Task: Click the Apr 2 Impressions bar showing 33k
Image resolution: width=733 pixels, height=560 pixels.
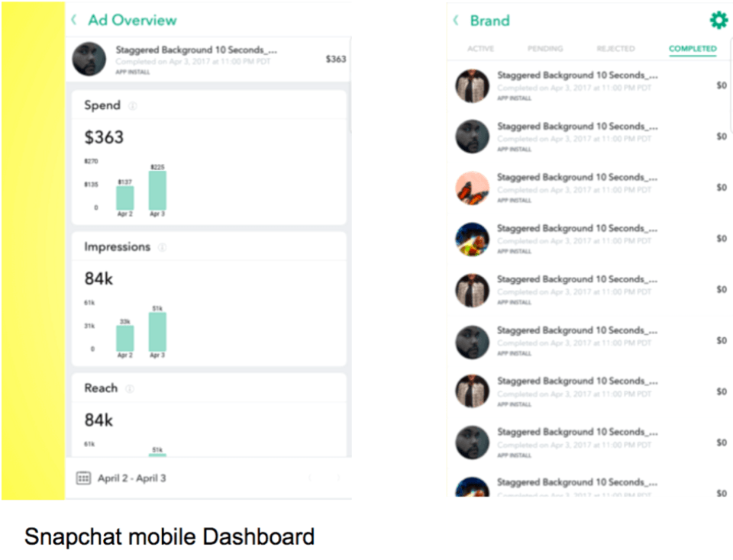Action: 124,338
